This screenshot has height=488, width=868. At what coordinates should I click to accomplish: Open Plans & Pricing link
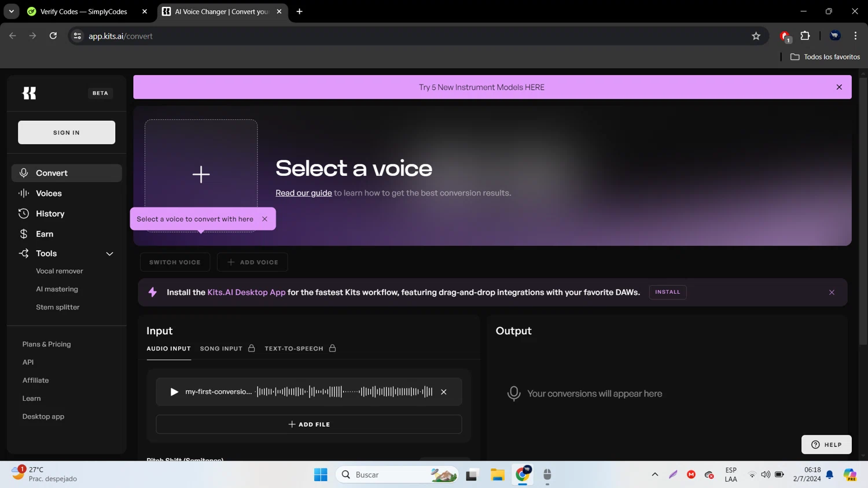pyautogui.click(x=46, y=344)
